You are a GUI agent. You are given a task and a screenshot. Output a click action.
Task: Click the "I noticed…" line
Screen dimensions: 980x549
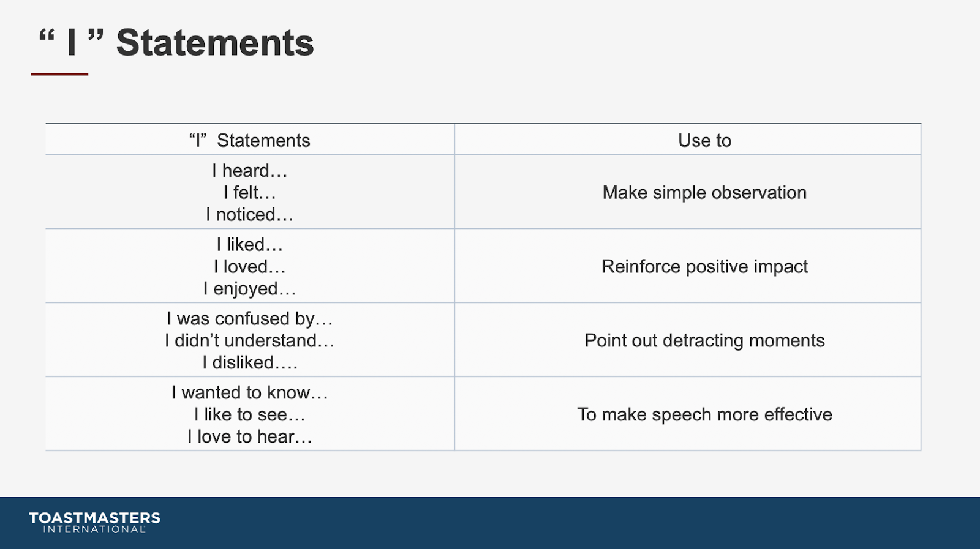point(250,215)
